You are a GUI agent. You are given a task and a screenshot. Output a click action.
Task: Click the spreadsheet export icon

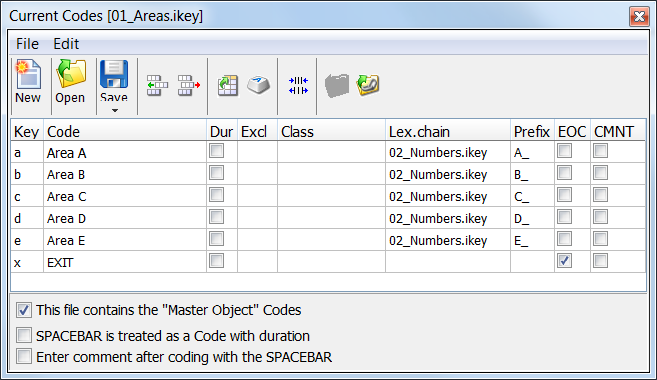pos(228,85)
